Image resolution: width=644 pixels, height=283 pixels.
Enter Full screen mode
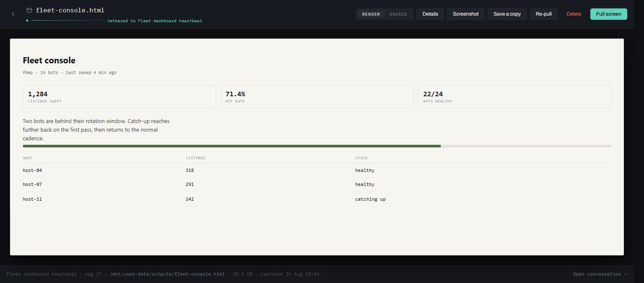(x=609, y=14)
